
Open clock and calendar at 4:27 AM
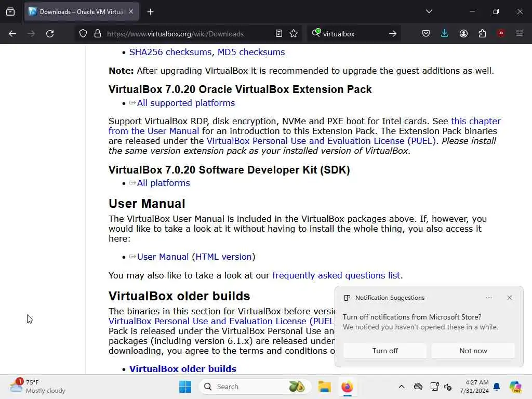click(x=474, y=387)
